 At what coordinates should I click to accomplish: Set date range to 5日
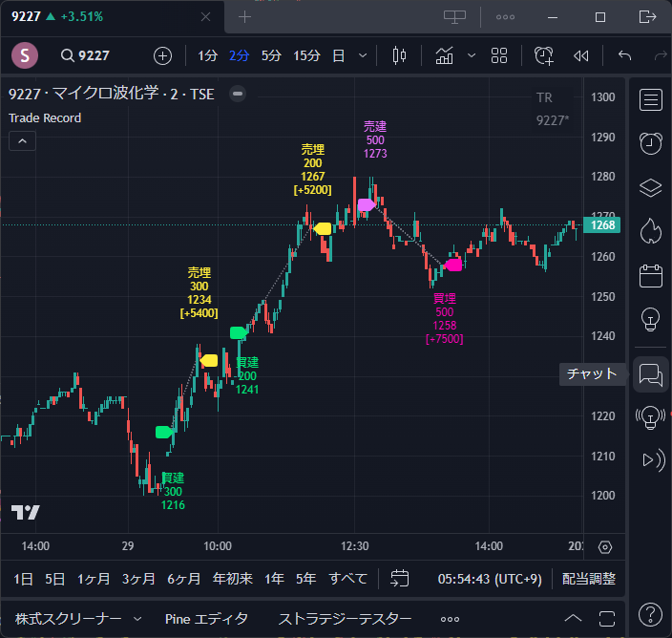click(x=54, y=579)
